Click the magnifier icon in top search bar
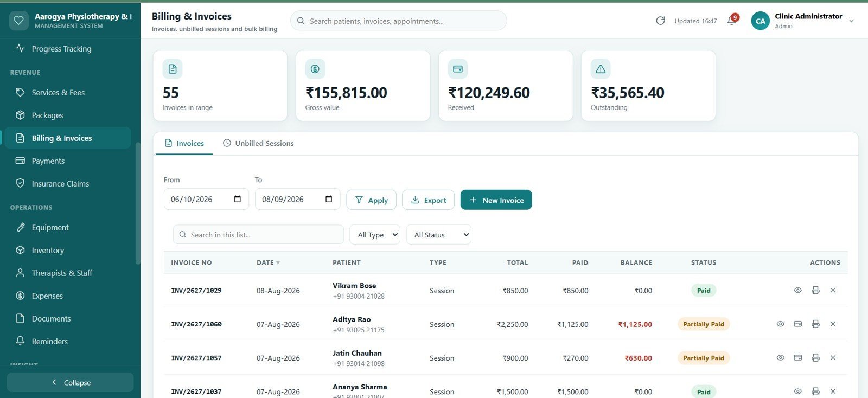 point(301,21)
